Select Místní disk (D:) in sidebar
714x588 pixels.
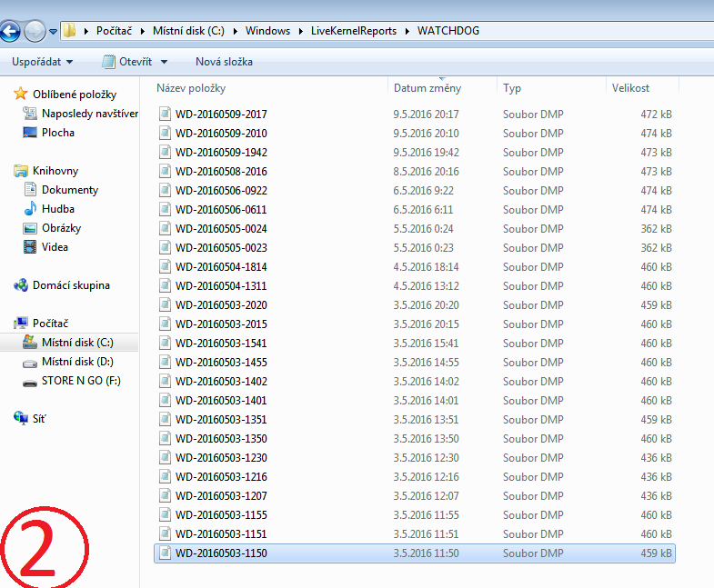pos(77,362)
